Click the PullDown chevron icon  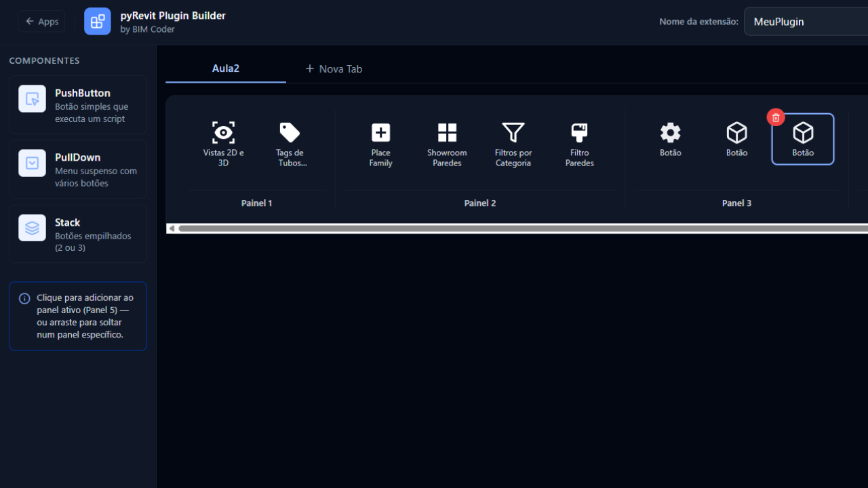point(33,163)
